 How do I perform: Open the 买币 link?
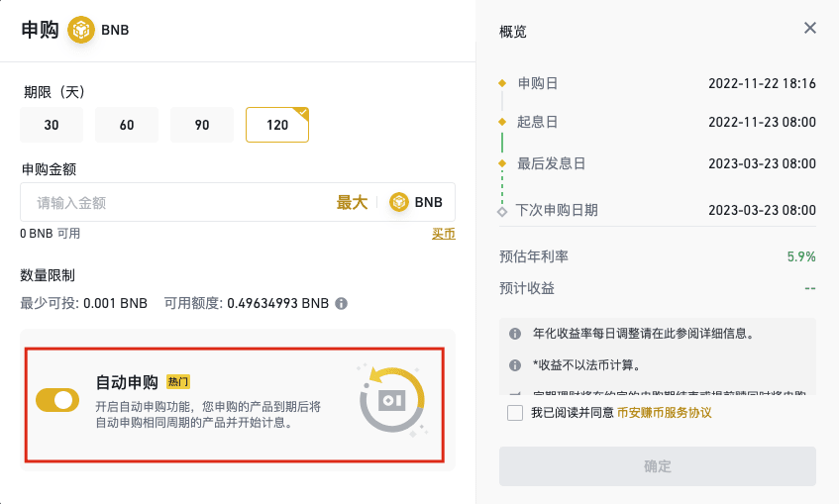[x=444, y=234]
